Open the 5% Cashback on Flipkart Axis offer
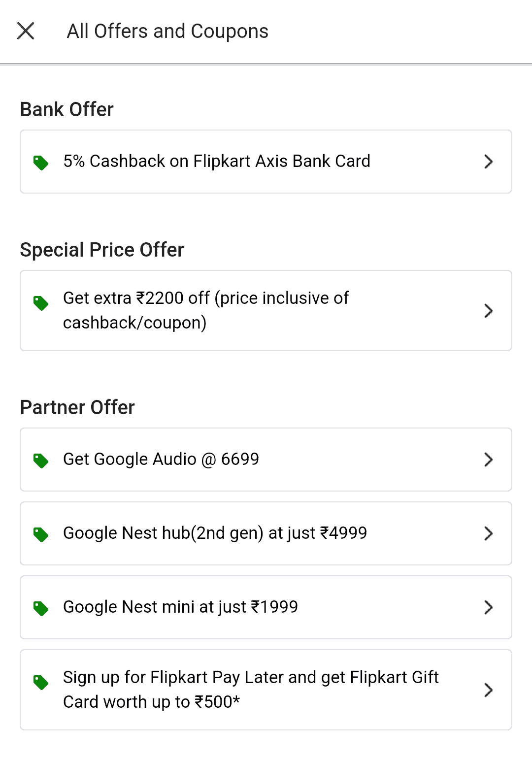 coord(217,162)
